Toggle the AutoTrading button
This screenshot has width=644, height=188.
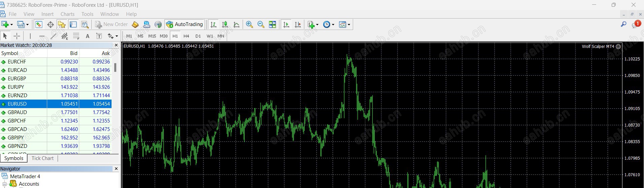point(185,24)
